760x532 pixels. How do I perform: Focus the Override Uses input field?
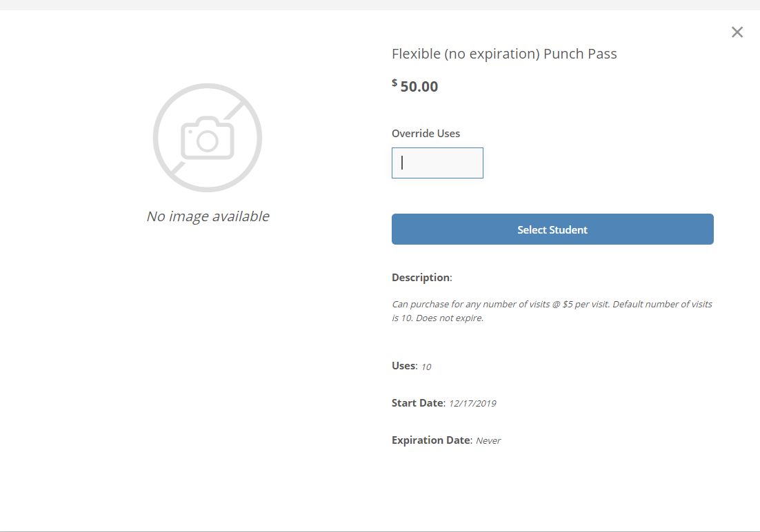click(x=437, y=163)
